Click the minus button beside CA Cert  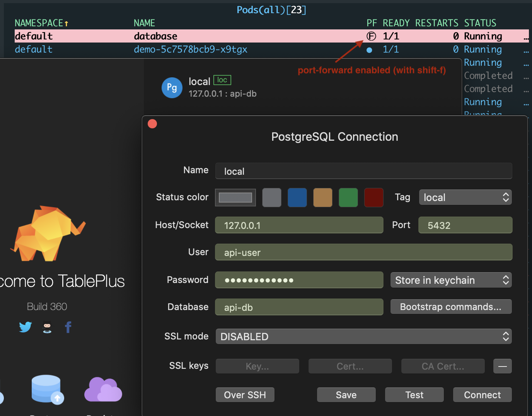(502, 366)
